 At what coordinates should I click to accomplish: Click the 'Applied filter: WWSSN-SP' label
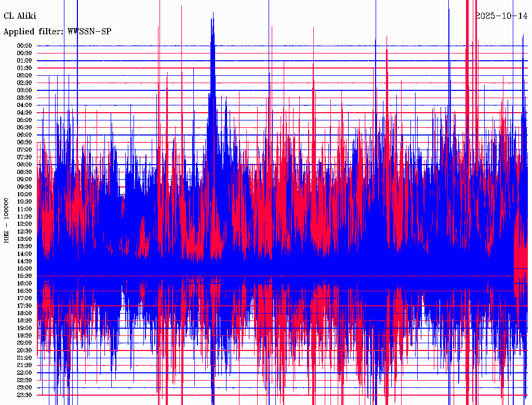pos(57,32)
